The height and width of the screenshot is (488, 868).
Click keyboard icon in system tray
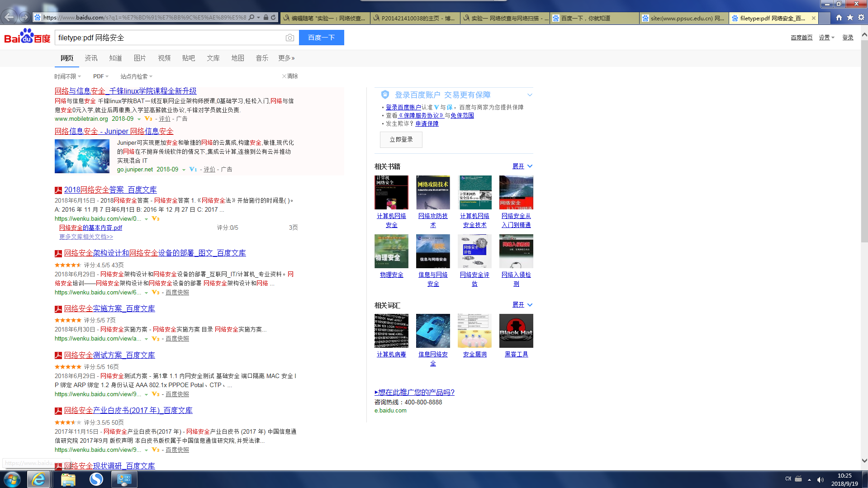[x=798, y=479]
